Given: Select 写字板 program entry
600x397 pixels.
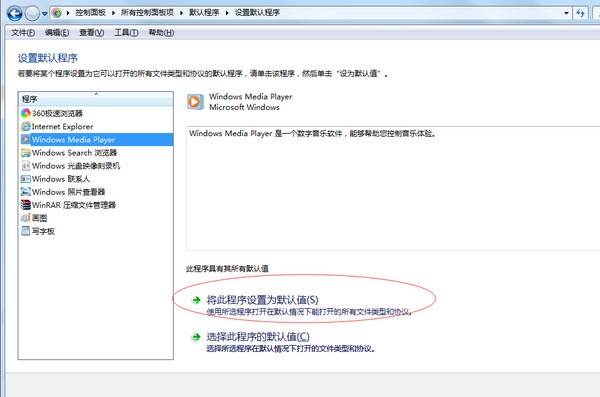Looking at the screenshot, I should coord(43,231).
